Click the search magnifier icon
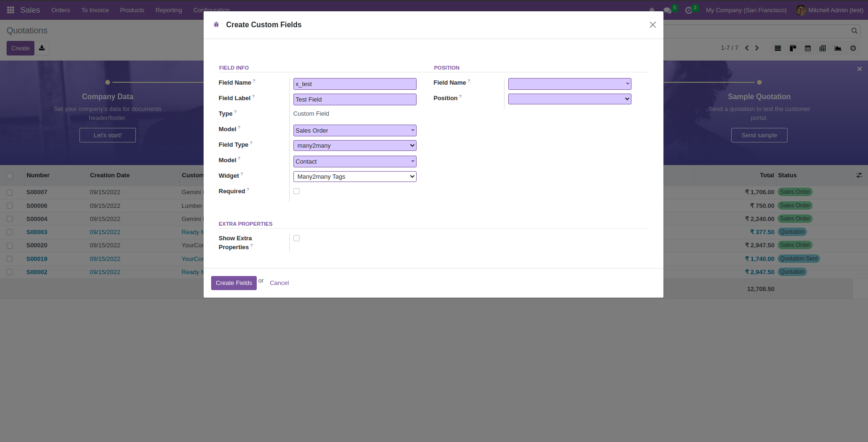868x442 pixels. tap(854, 31)
